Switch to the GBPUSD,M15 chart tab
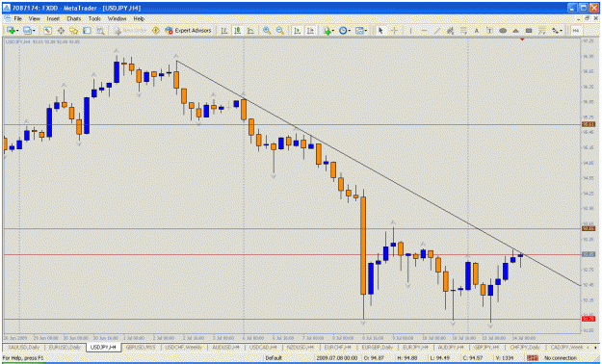 tap(141, 347)
